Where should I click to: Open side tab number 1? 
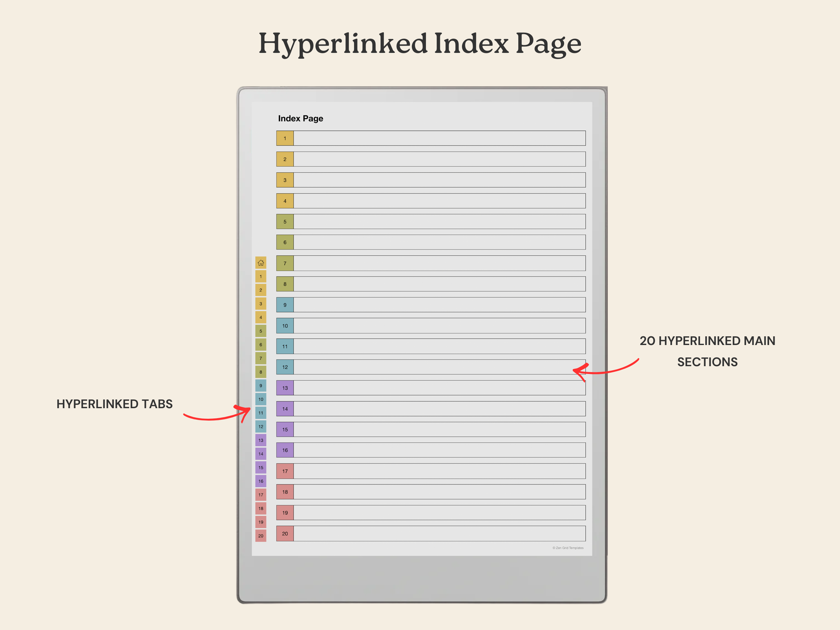(x=260, y=277)
